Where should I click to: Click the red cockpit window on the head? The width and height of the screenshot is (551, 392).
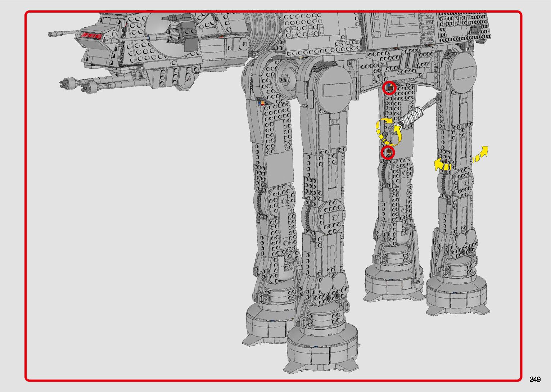pyautogui.click(x=91, y=36)
